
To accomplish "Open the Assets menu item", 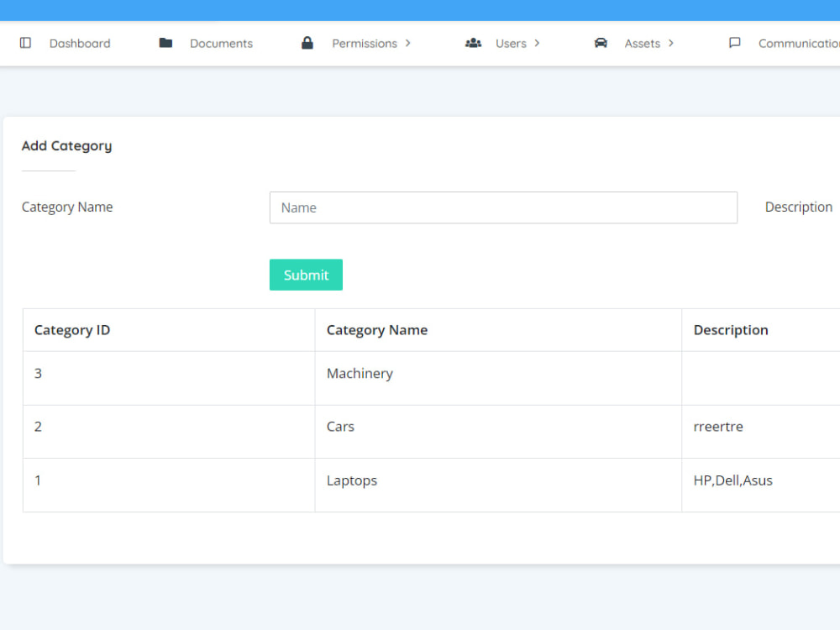I will coord(642,44).
